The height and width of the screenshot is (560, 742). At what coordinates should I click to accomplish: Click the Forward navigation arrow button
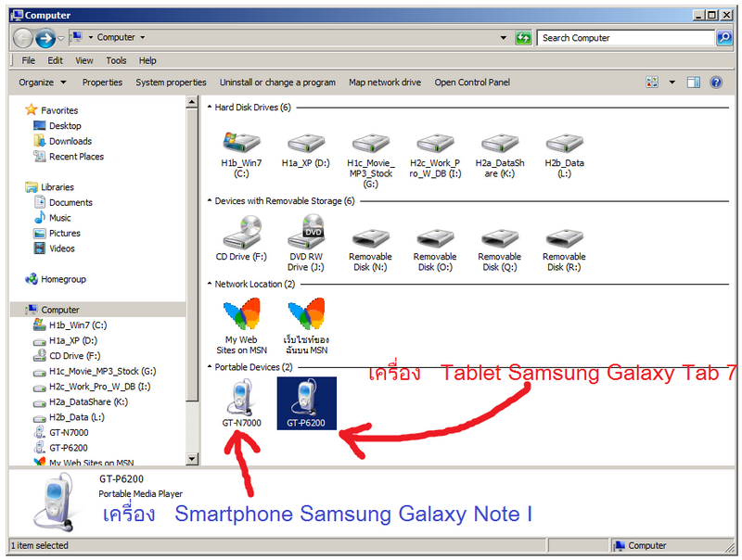[x=45, y=38]
